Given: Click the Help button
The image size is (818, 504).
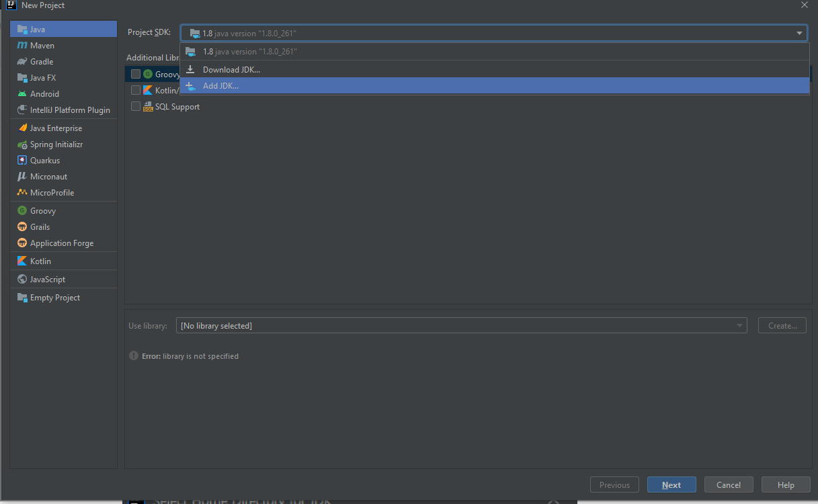Looking at the screenshot, I should pos(786,485).
